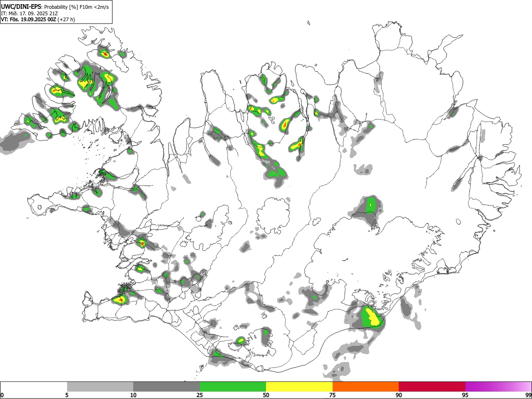532x399 pixels.
Task: Click the dark gray 10-25% legend swatch
Action: click(167, 387)
